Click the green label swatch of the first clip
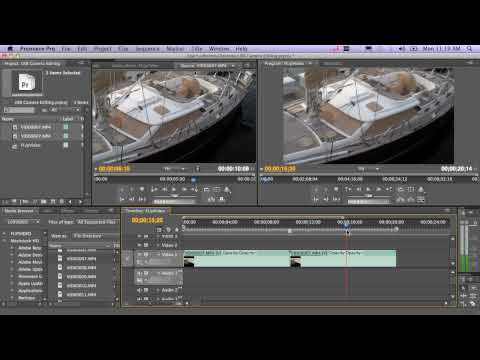 pyautogui.click(x=66, y=127)
